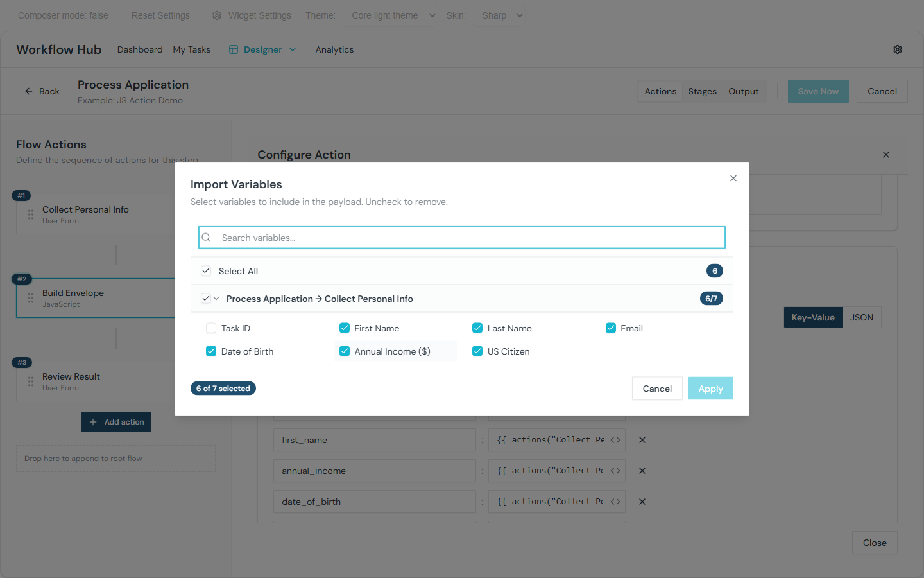The height and width of the screenshot is (578, 924).
Task: Click the Workflow Hub title
Action: [x=59, y=49]
